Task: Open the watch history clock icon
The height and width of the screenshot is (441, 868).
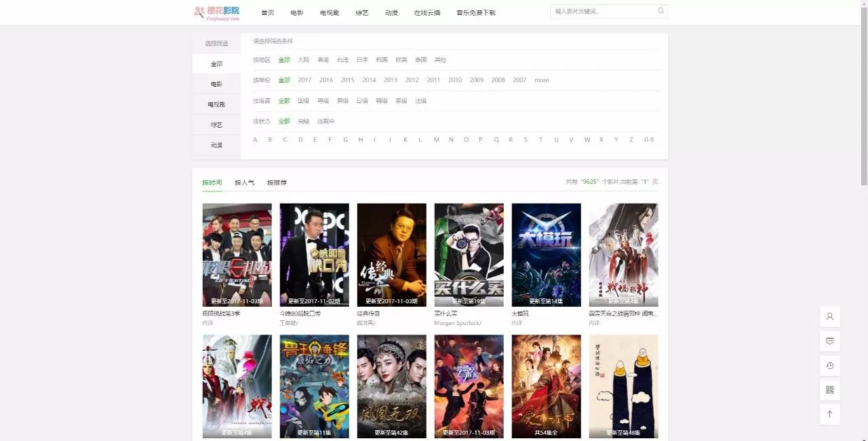Action: [829, 365]
